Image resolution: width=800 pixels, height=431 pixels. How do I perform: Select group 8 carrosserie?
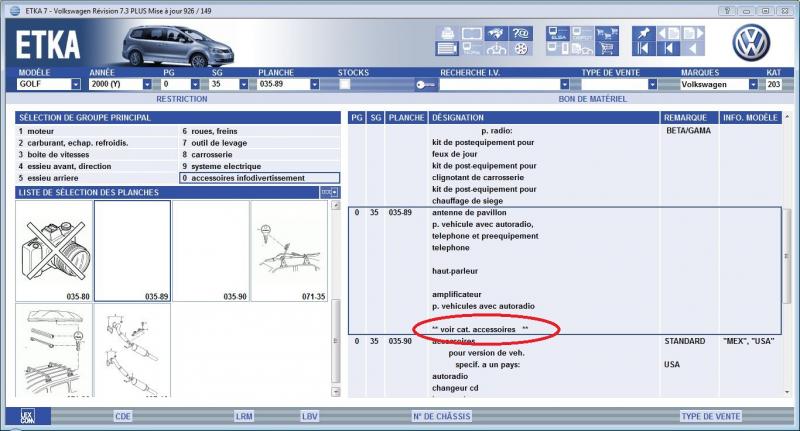click(260, 155)
